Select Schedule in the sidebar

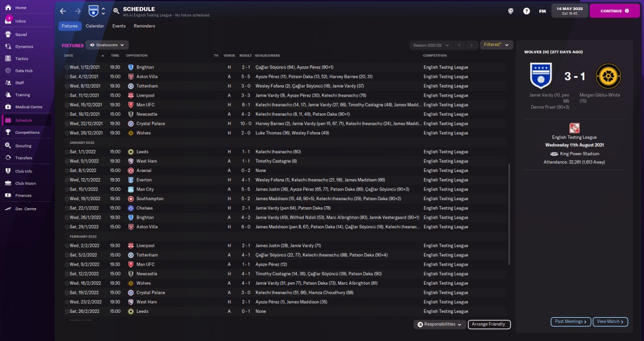click(26, 120)
